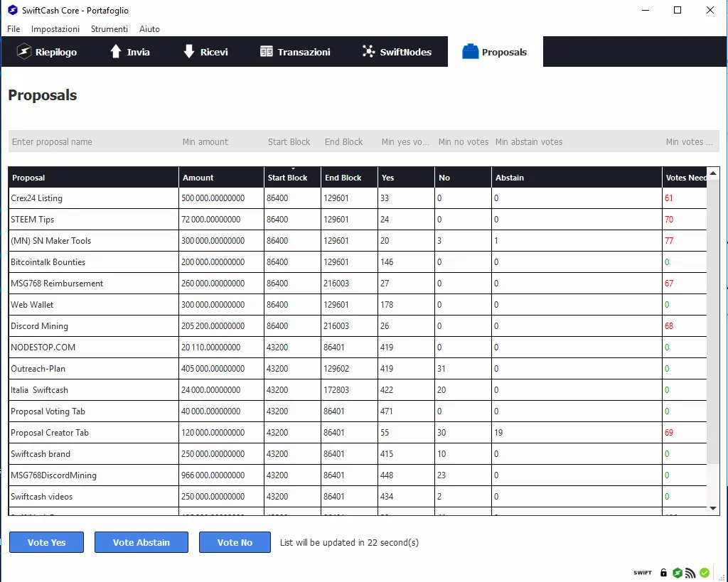This screenshot has width=728, height=582.
Task: Select the Crex24 Listing proposal row
Action: point(358,198)
